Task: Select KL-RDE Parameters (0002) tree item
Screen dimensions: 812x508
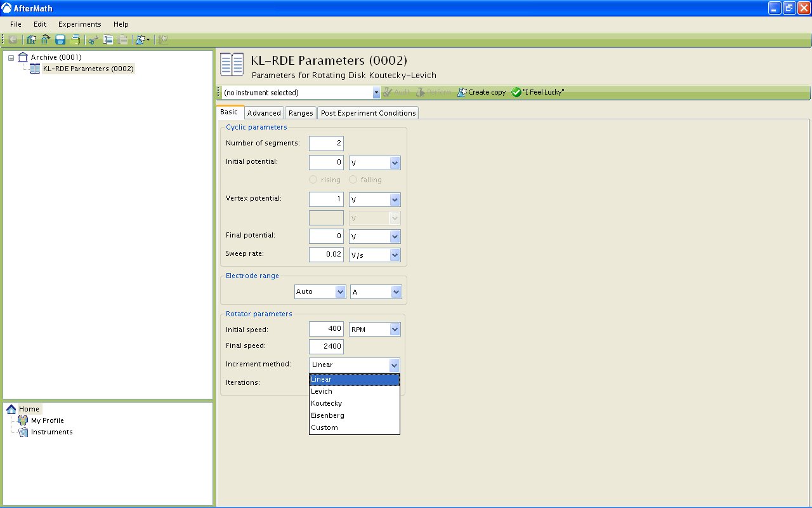Action: [88, 69]
